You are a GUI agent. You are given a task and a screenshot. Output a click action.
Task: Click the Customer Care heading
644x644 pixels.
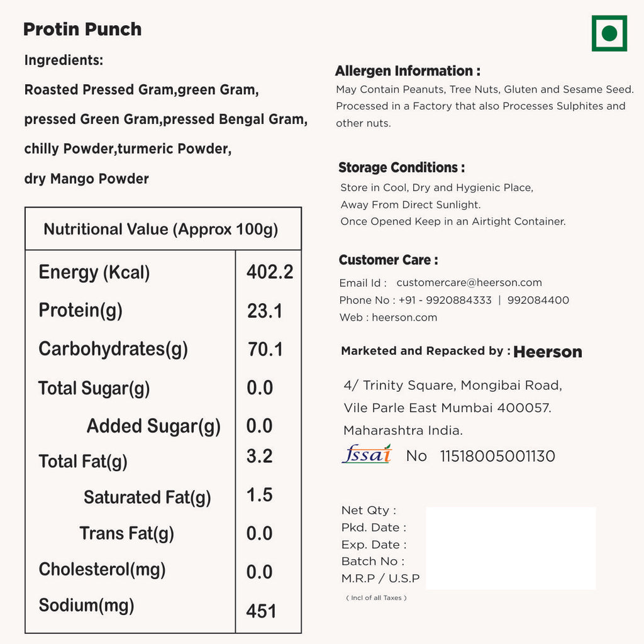tap(388, 260)
